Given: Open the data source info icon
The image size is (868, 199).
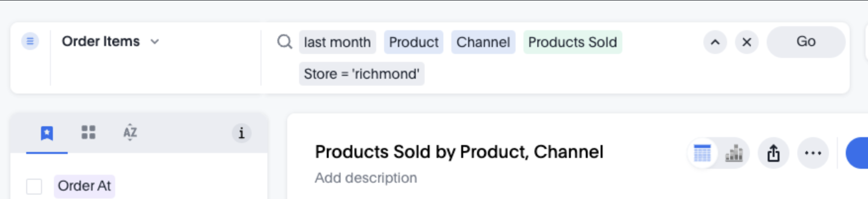Looking at the screenshot, I should point(241,133).
